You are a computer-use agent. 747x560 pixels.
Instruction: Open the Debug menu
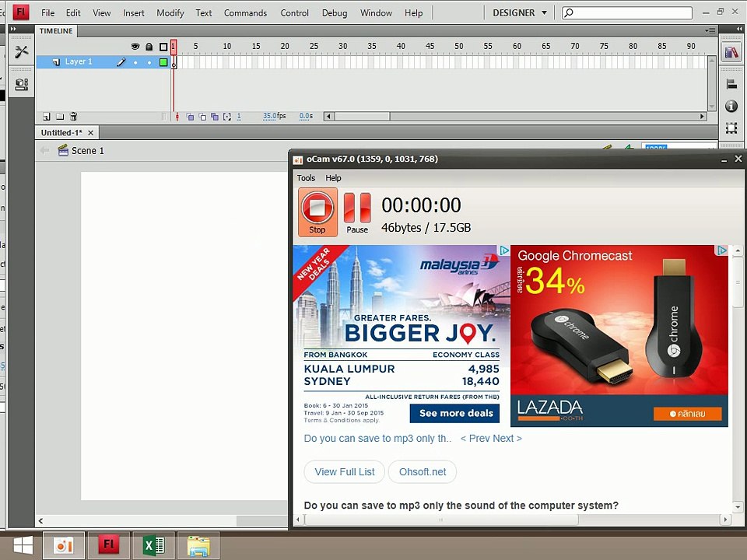335,13
